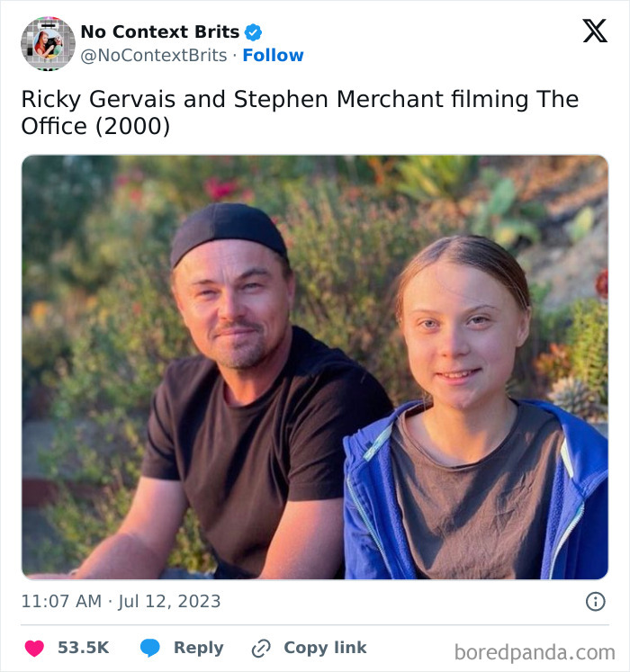Viewport: 630px width, 672px height.
Task: Click the 53.5K likes count
Action: [83, 648]
